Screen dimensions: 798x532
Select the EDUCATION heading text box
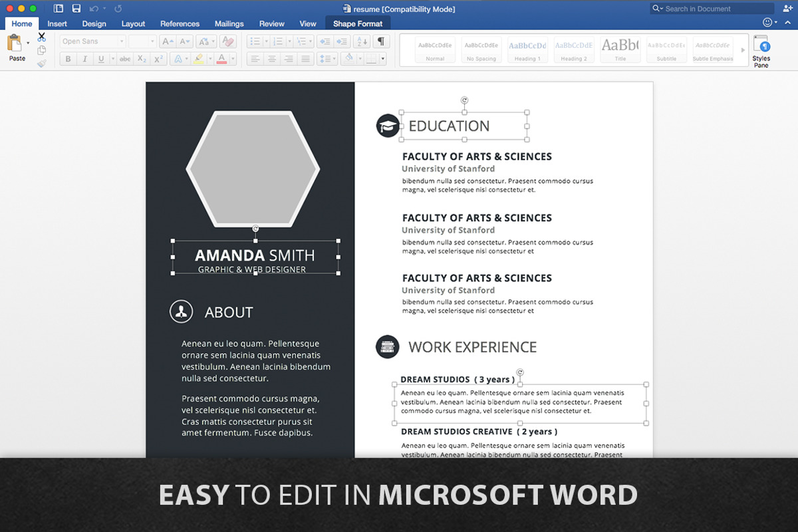pos(464,126)
